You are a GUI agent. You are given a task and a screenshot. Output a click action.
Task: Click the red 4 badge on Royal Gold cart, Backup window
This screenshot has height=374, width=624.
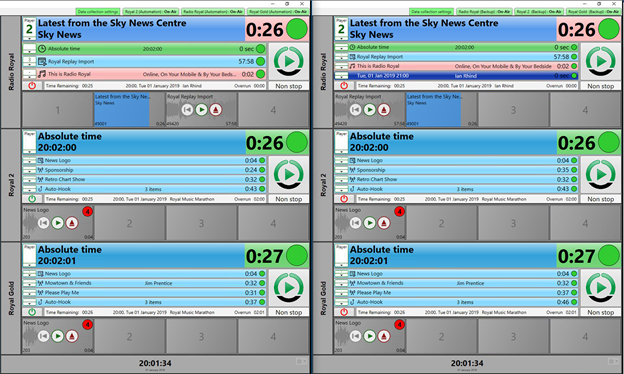[400, 325]
